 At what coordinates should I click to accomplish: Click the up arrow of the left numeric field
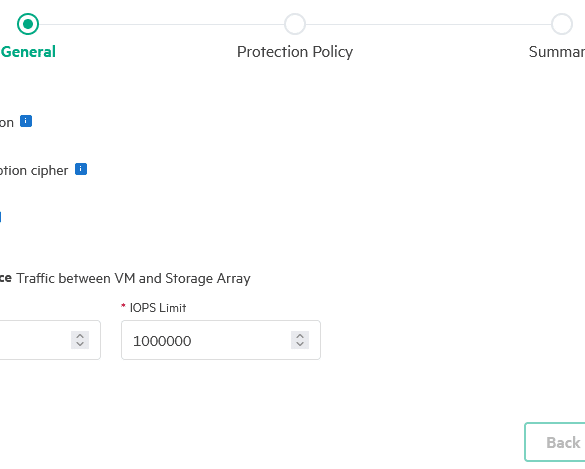(80, 335)
